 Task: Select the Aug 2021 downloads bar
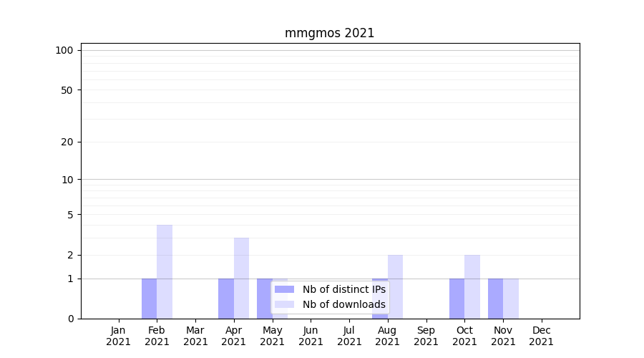click(x=395, y=286)
